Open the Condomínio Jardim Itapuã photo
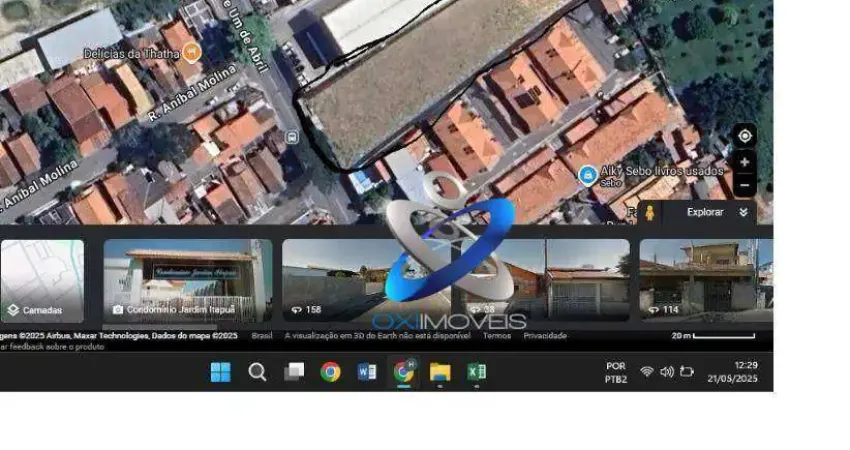 point(188,281)
